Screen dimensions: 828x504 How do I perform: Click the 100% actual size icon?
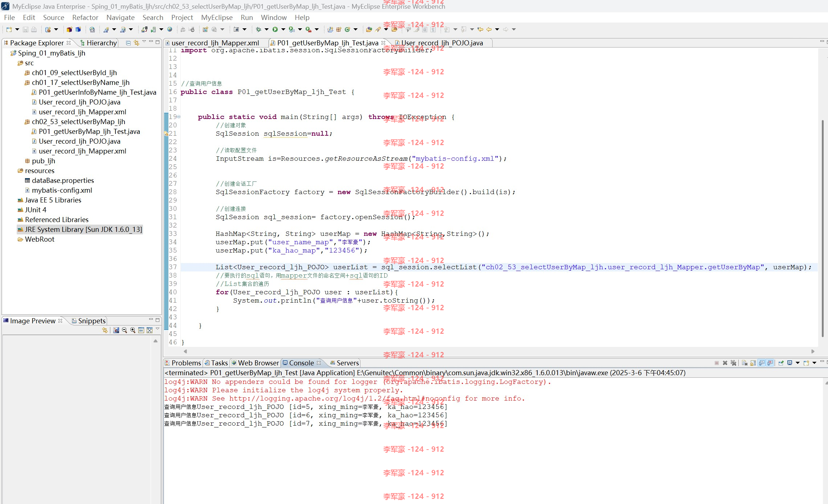141,330
